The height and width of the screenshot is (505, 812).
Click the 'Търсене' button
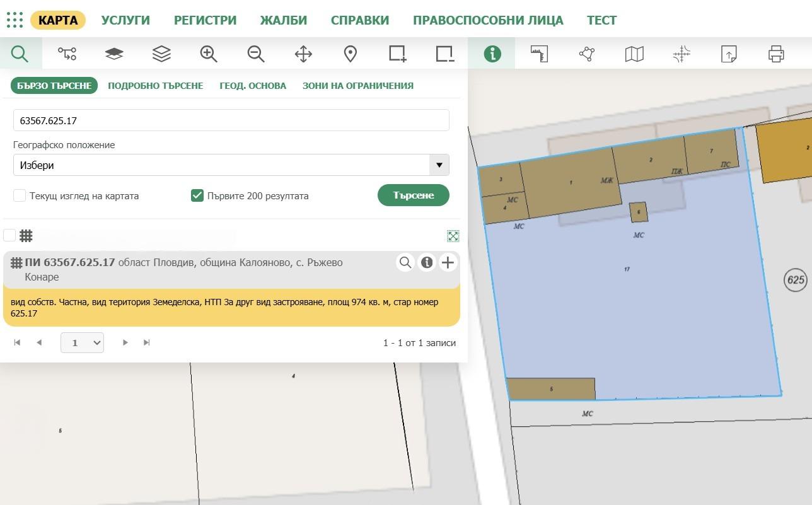(414, 195)
